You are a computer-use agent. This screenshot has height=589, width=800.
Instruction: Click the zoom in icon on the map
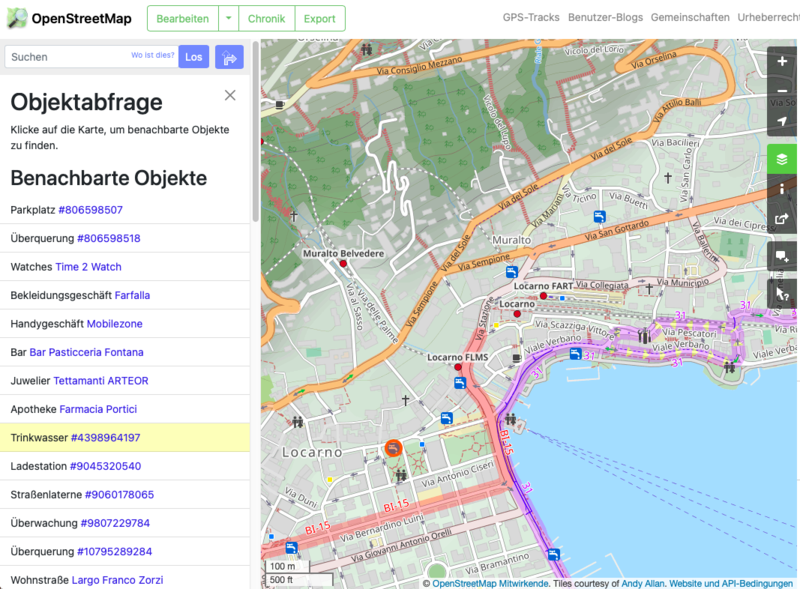point(783,61)
